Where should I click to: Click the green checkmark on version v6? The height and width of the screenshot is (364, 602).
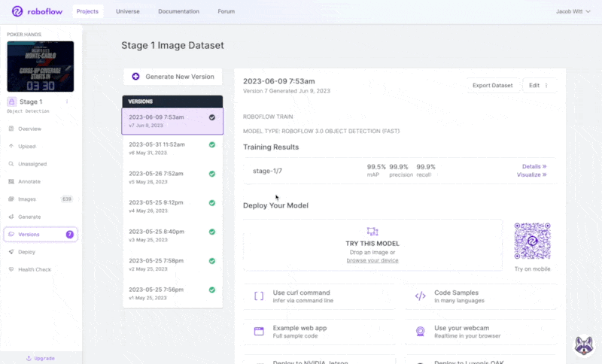pos(212,144)
